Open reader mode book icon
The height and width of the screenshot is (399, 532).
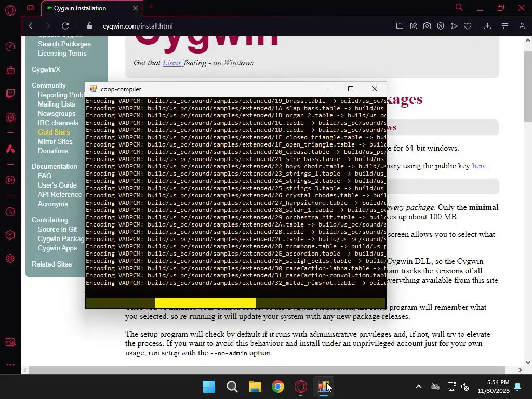pyautogui.click(x=400, y=26)
